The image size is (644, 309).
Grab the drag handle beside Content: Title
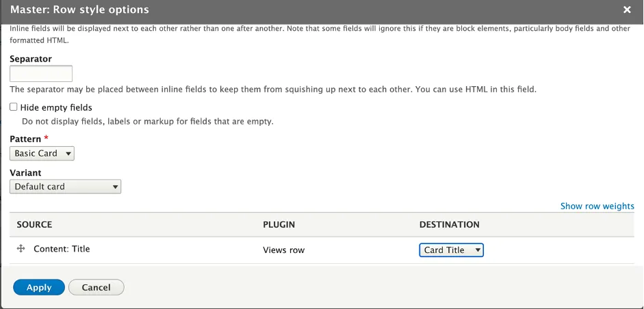pos(21,249)
